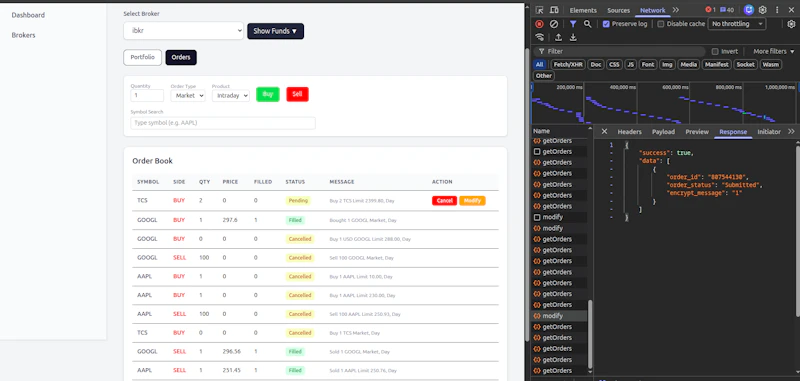Toggle the blue funnel filter icon
800x381 pixels.
click(x=573, y=24)
